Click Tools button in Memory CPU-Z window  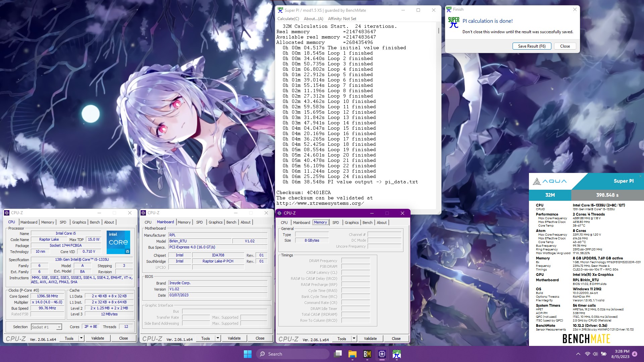(x=342, y=339)
